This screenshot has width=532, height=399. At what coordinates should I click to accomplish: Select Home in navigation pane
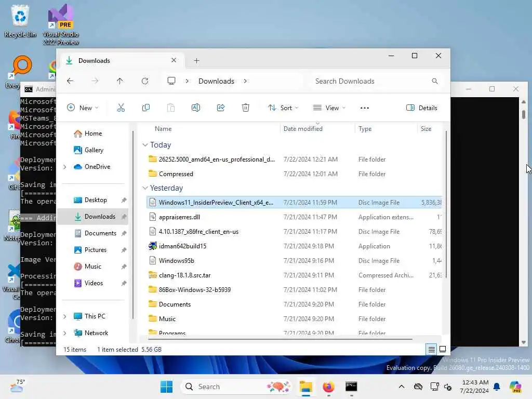click(93, 134)
